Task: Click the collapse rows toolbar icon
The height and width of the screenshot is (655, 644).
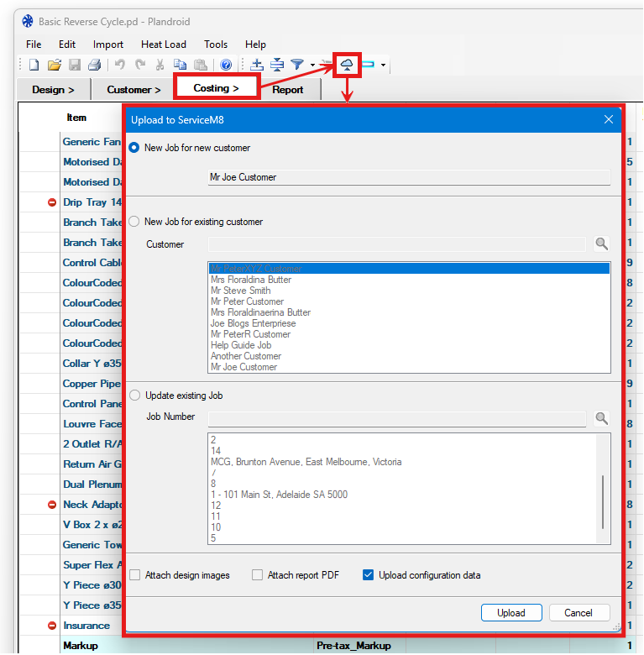Action: click(x=277, y=65)
